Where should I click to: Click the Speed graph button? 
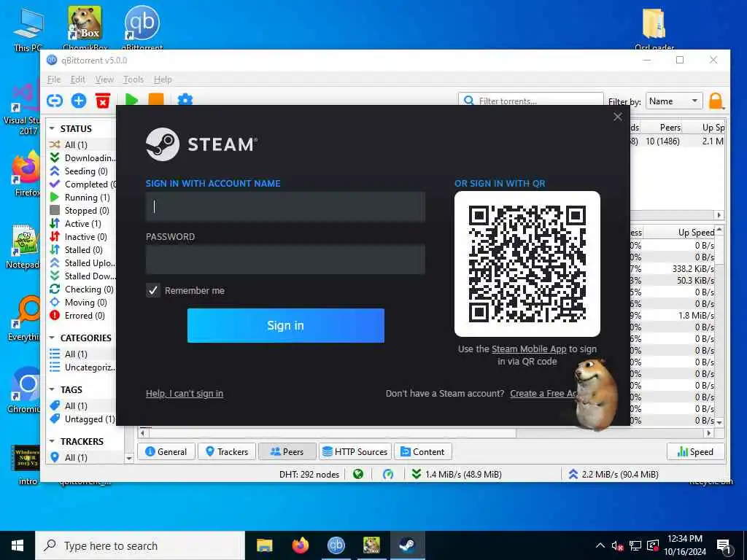695,451
